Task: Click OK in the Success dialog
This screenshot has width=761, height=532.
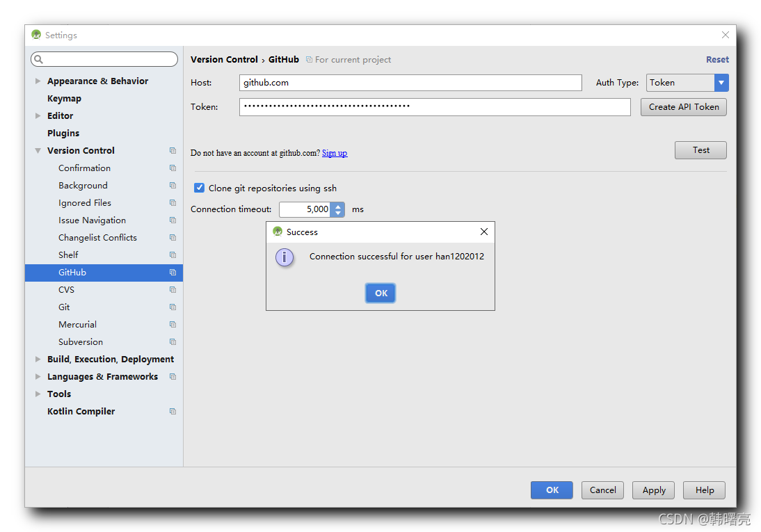Action: click(380, 293)
